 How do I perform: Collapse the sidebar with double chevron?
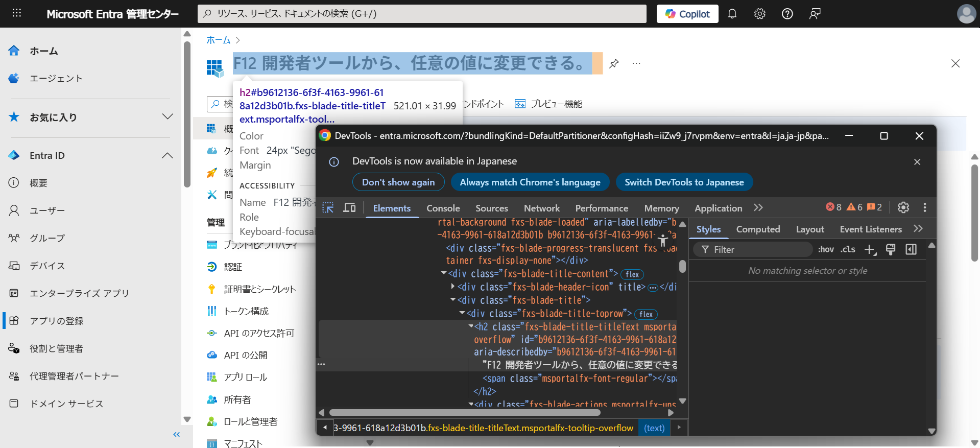[x=176, y=435]
